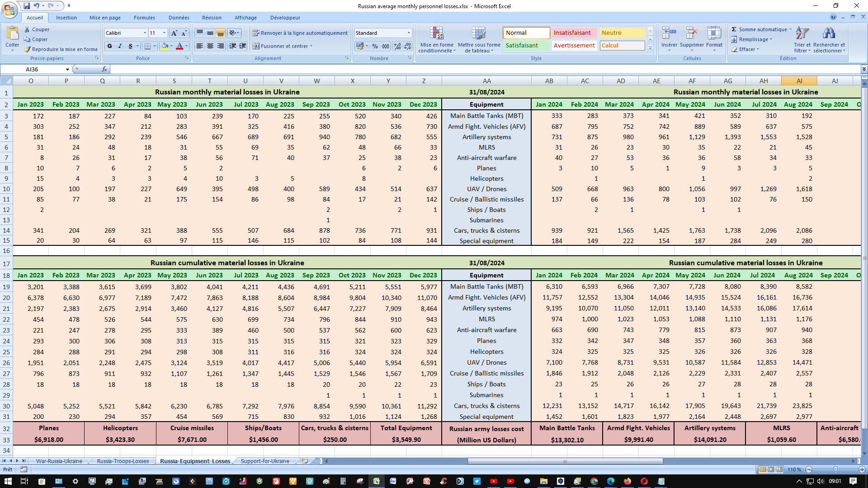This screenshot has height=488, width=868.
Task: Open the Calibri font name dropdown
Action: pyautogui.click(x=145, y=33)
